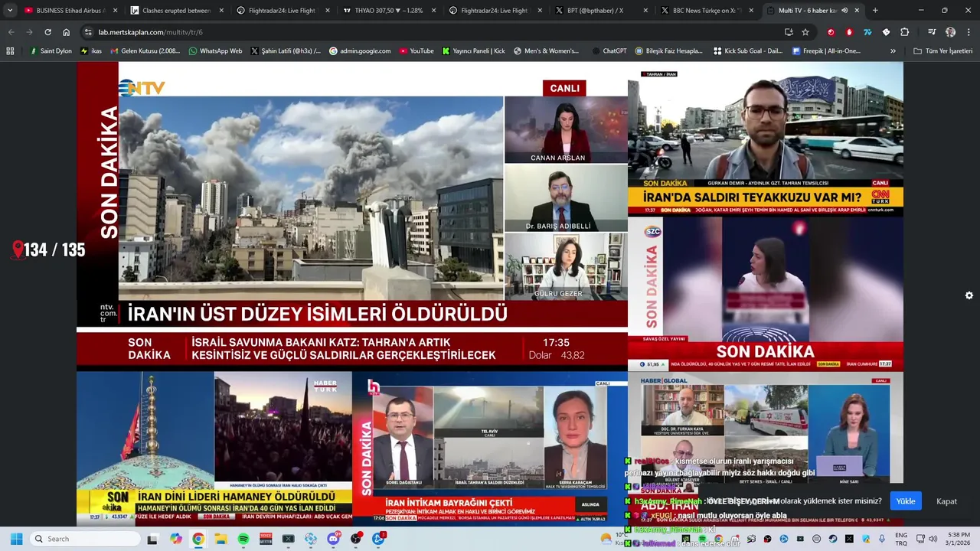Click the red hand extension icon
980x551 pixels.
(849, 32)
